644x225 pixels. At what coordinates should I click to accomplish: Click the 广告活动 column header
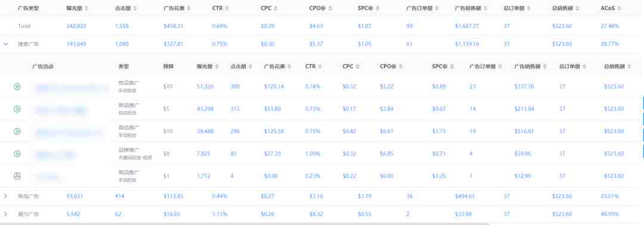[43, 67]
